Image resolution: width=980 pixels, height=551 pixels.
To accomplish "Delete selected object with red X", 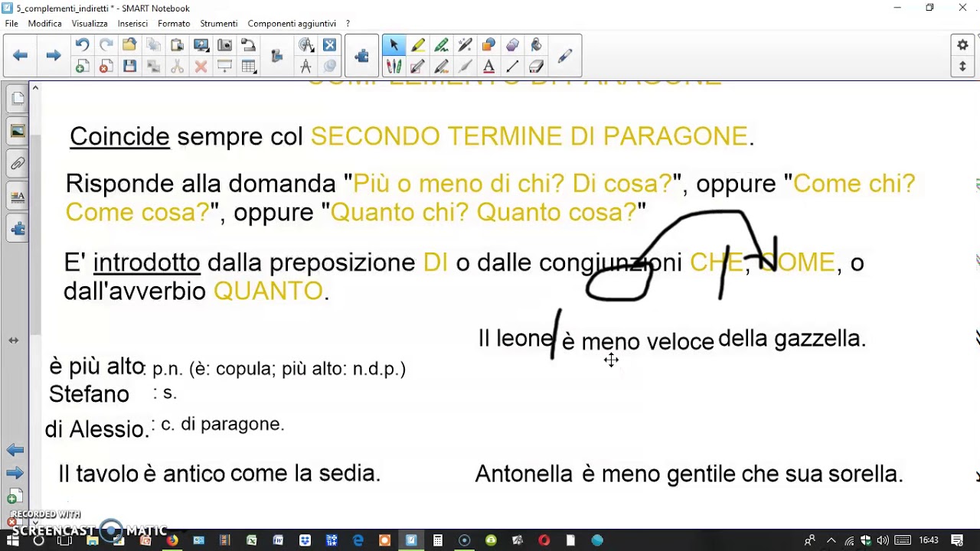I will 201,67.
